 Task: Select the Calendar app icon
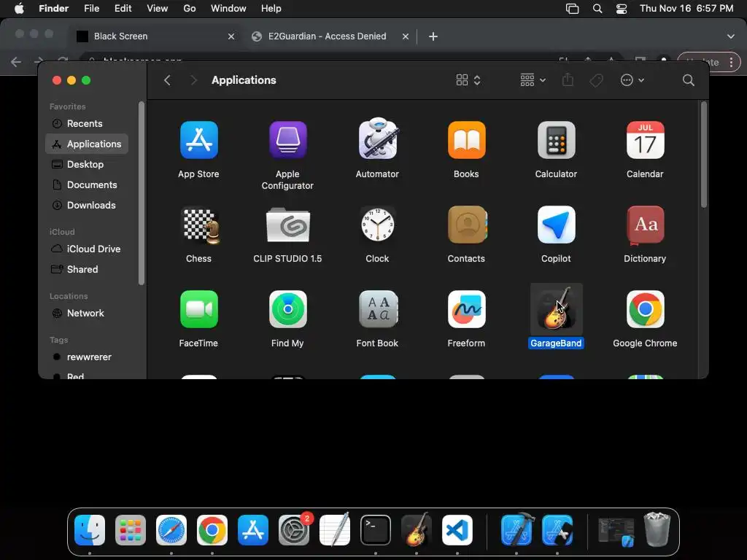(645, 140)
